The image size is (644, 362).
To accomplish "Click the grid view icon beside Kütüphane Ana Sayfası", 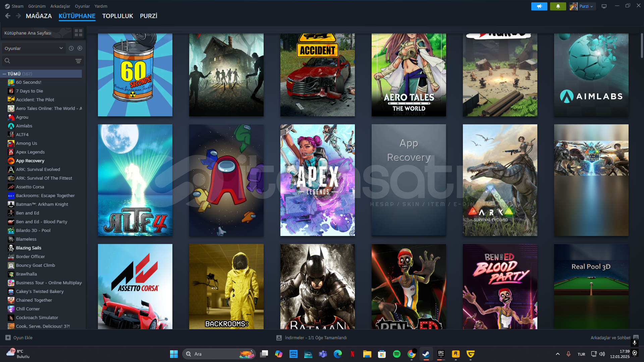I will coord(78,33).
